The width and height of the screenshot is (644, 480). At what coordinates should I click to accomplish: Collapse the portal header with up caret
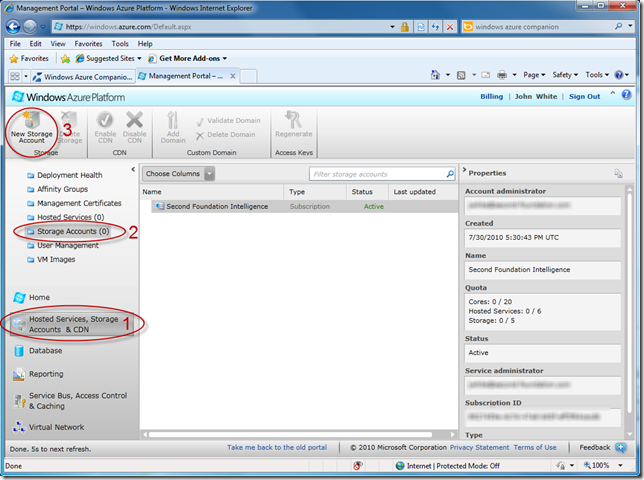[612, 93]
